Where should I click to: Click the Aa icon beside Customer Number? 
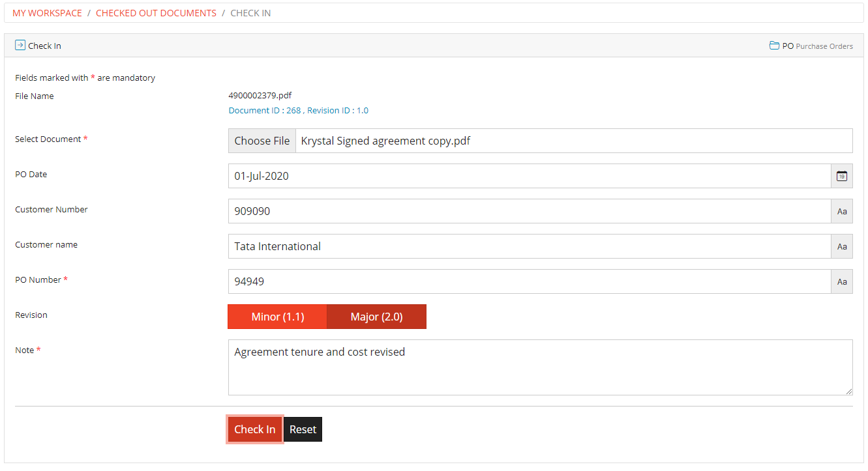coord(842,211)
